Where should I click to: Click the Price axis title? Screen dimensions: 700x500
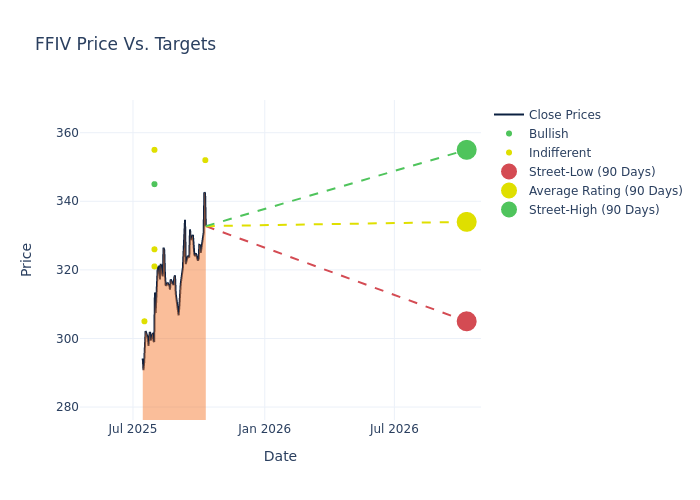point(27,259)
